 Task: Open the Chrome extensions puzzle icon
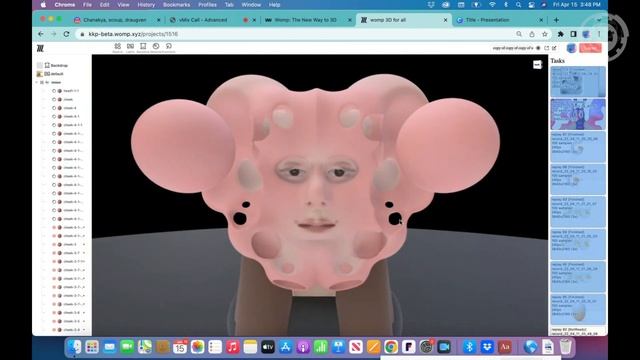tap(560, 34)
